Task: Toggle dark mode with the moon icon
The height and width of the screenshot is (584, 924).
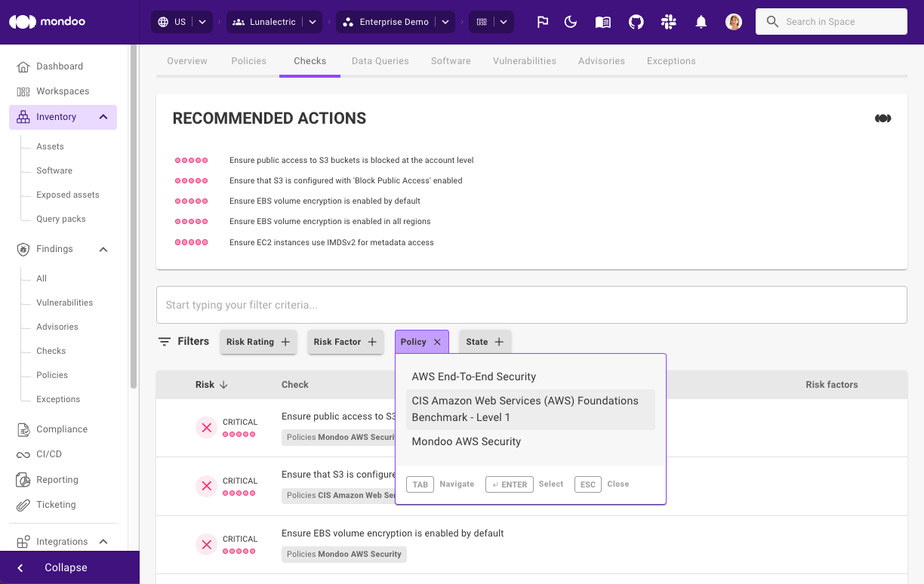Action: (570, 22)
